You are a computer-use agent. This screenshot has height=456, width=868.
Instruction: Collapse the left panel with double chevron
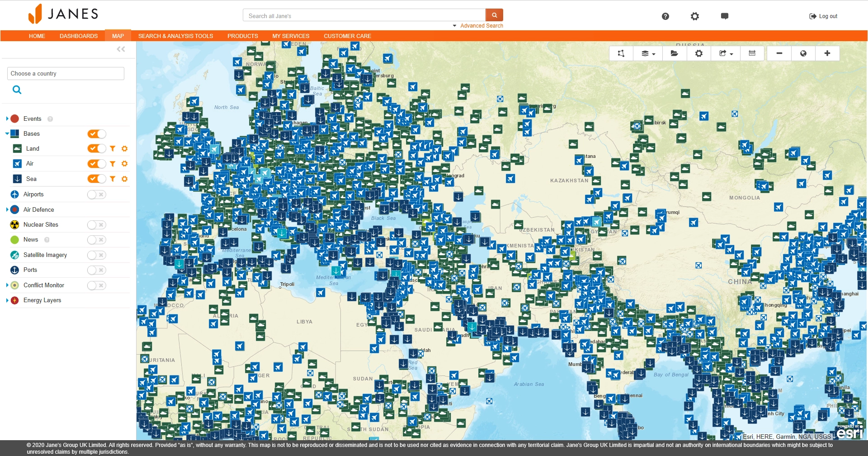121,49
